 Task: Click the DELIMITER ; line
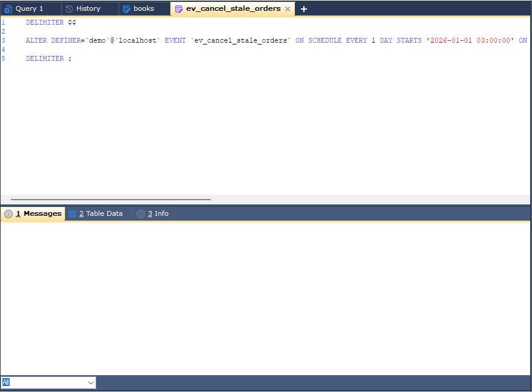coord(49,58)
